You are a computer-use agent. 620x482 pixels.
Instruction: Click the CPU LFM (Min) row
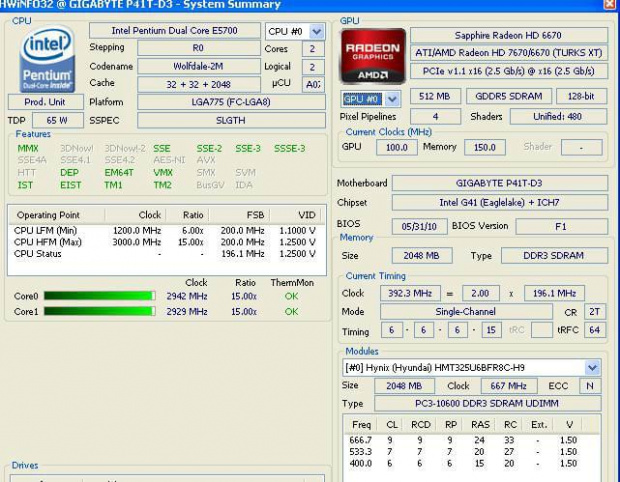[166, 231]
